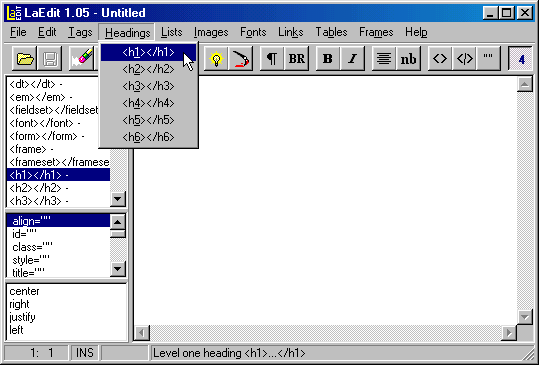Select <h6></h6> in the dropdown menu
The height and width of the screenshot is (365, 539).
pyautogui.click(x=148, y=137)
